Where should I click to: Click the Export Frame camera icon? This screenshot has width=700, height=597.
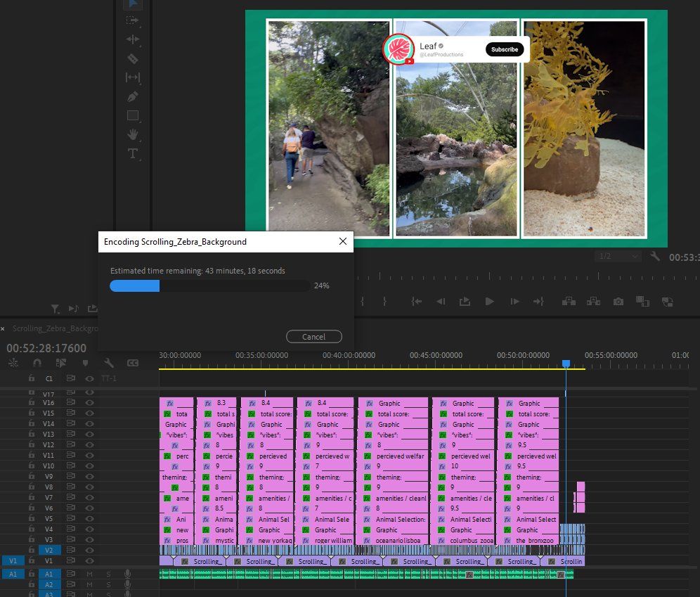(618, 301)
